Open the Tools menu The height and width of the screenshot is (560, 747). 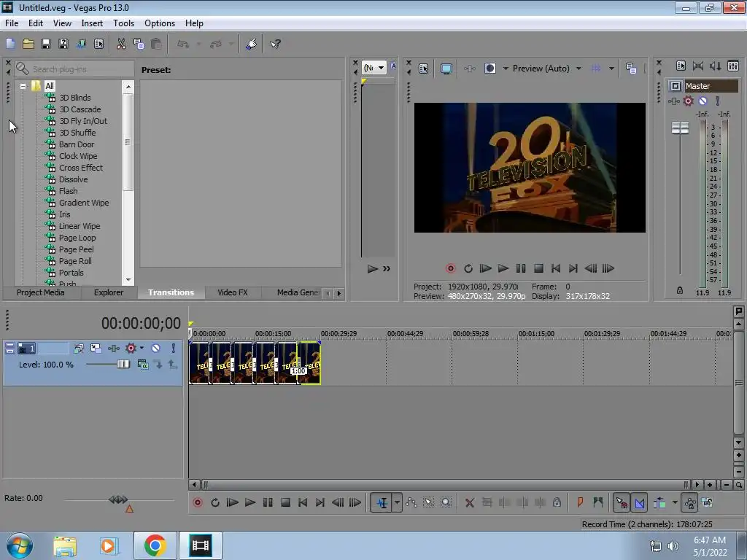[x=123, y=23]
